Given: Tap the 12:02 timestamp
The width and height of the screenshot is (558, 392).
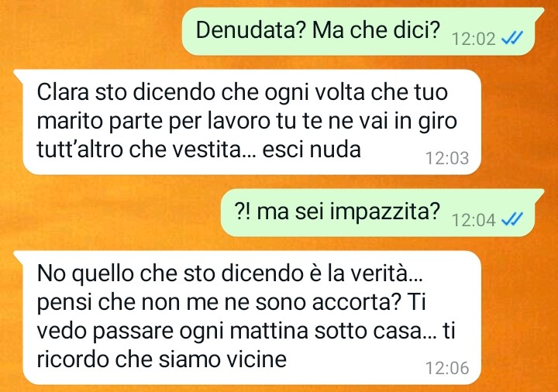Looking at the screenshot, I should coord(474,38).
